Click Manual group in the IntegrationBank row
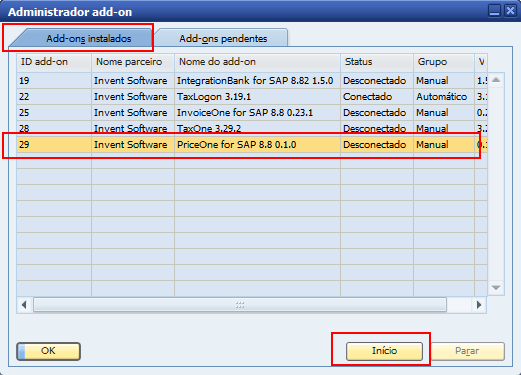521x375 pixels. click(444, 81)
